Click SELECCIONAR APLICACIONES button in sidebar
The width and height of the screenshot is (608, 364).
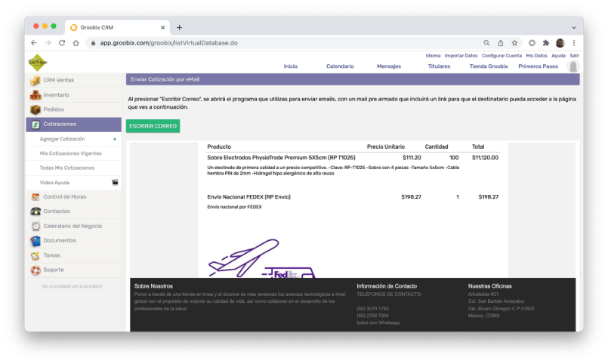point(72,286)
